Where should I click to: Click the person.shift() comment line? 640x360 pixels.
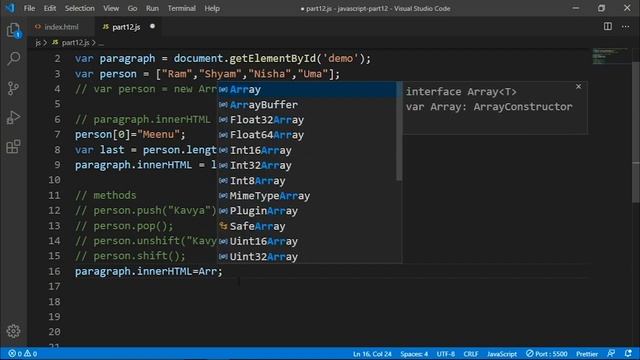130,256
